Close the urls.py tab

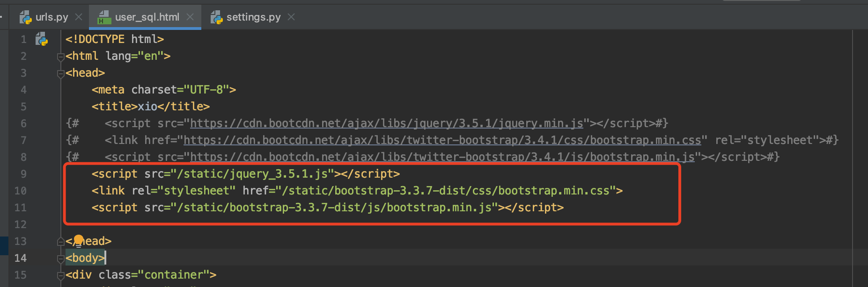(79, 17)
